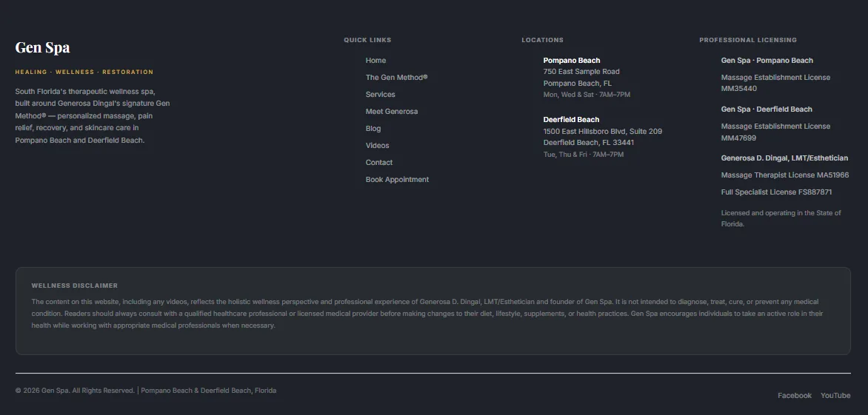Click Licensed and operating in Florida note

[x=781, y=218]
